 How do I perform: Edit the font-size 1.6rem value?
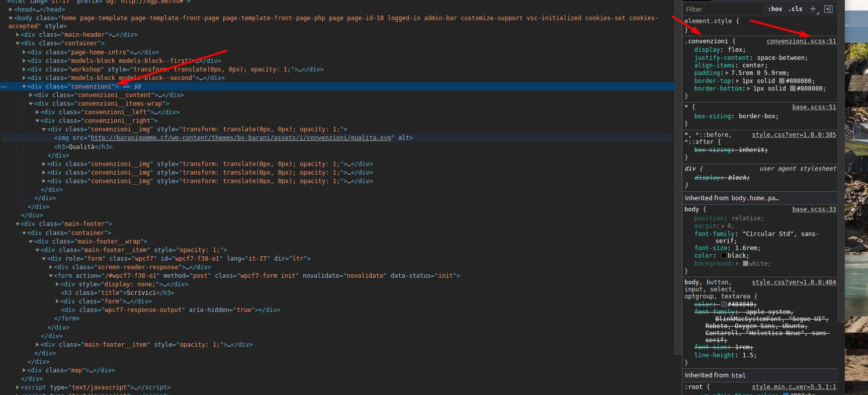point(746,248)
